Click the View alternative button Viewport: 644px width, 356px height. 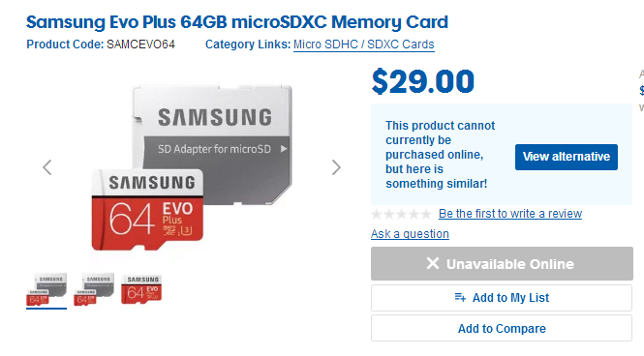coord(567,157)
